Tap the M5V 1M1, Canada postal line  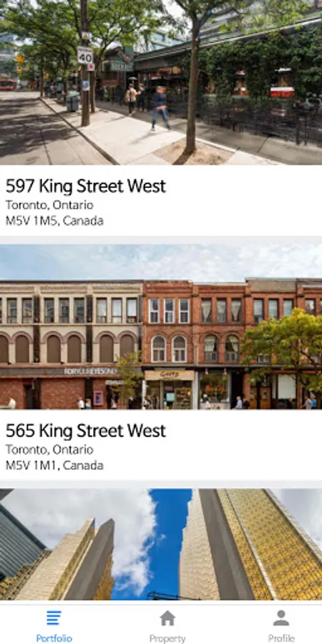[54, 465]
